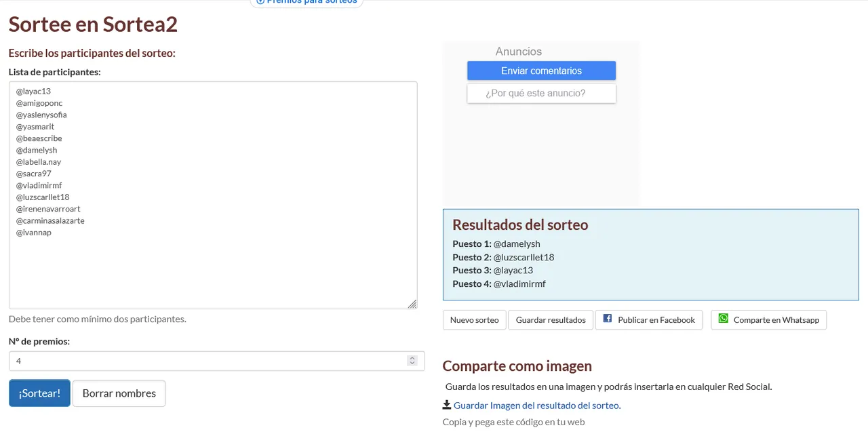Click the Anuncios label
The width and height of the screenshot is (868, 434).
(x=519, y=52)
